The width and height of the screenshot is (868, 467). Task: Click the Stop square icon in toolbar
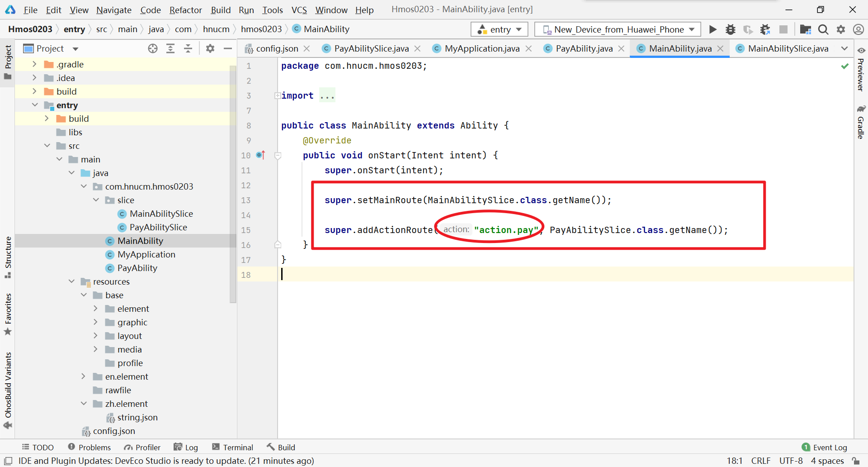[783, 29]
